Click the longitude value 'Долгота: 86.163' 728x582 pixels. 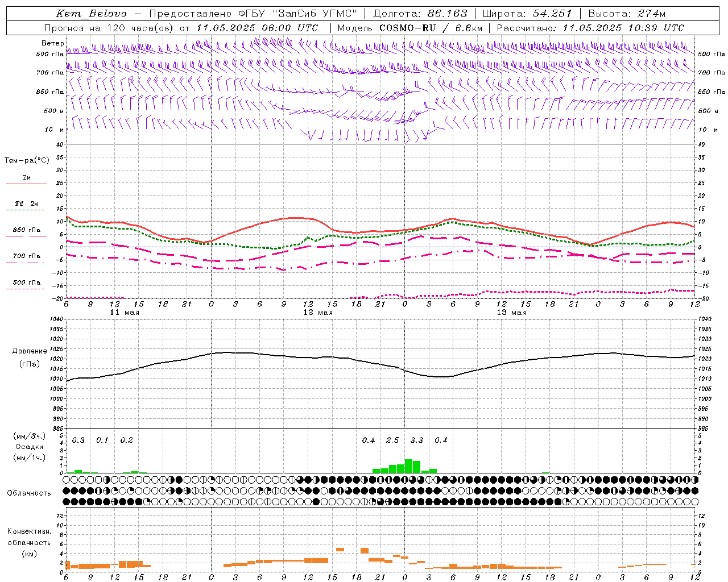pyautogui.click(x=420, y=14)
